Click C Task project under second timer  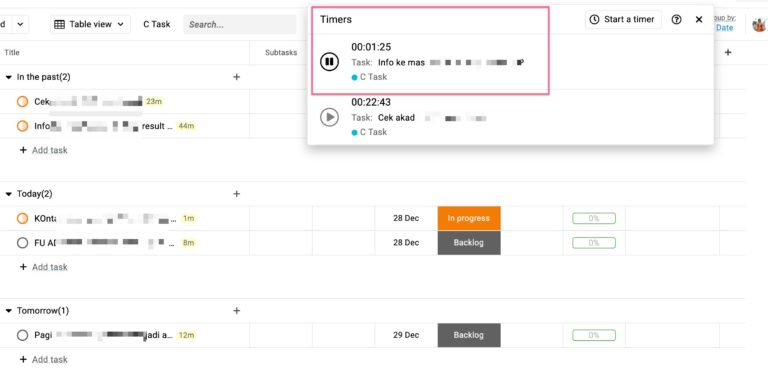369,132
